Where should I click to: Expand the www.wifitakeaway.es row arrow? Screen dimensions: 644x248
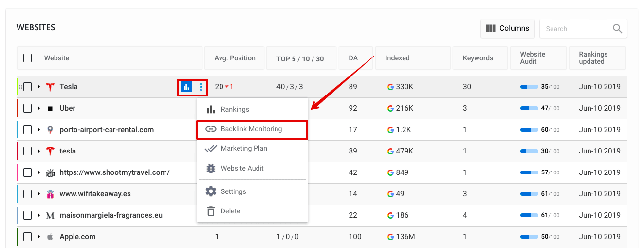(x=39, y=194)
